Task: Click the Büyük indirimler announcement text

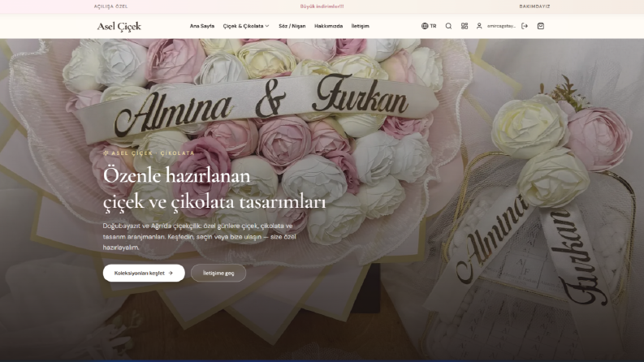Action: click(322, 6)
